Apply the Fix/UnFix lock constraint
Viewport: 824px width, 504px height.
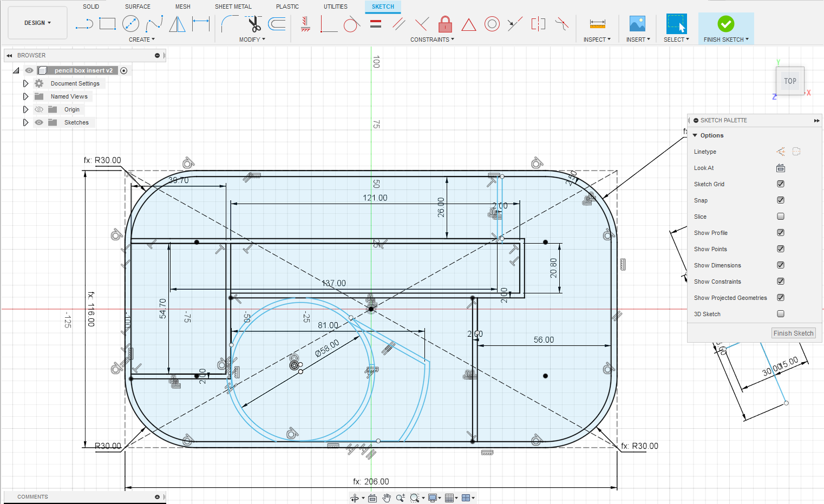445,24
